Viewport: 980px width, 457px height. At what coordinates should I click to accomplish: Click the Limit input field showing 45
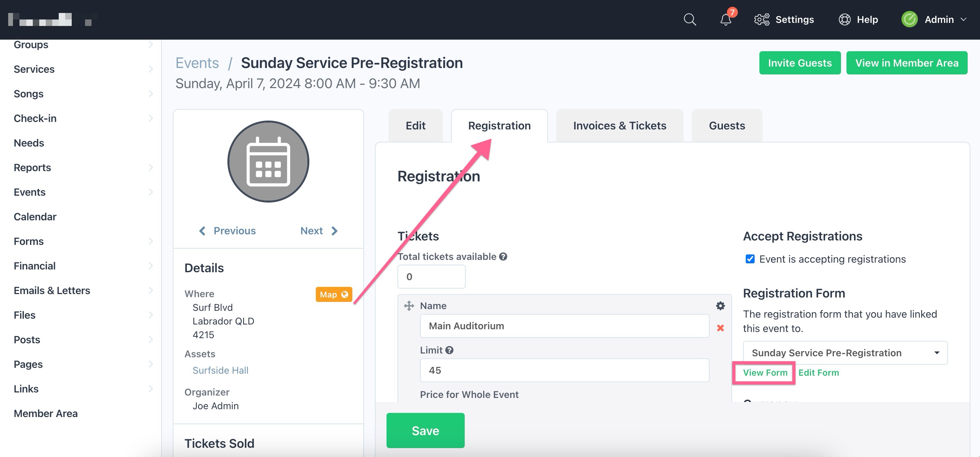[x=564, y=370]
